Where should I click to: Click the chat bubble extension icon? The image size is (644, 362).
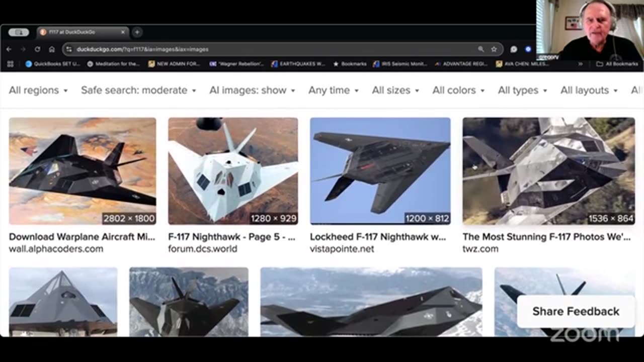(514, 49)
